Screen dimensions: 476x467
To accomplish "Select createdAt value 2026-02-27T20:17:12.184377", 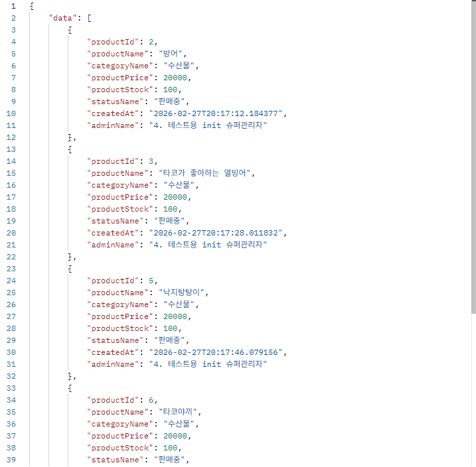I will tap(216, 113).
